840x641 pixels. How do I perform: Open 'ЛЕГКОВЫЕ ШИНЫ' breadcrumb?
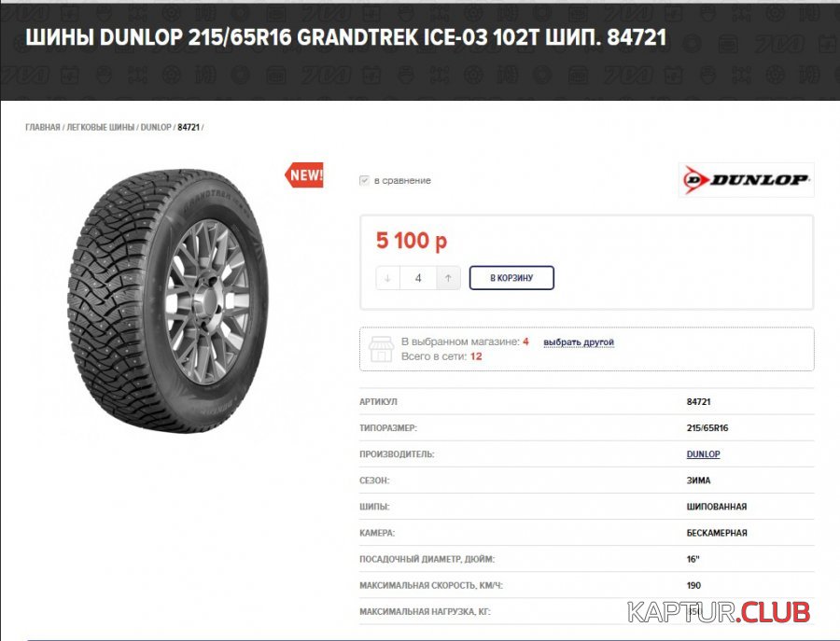click(x=100, y=128)
